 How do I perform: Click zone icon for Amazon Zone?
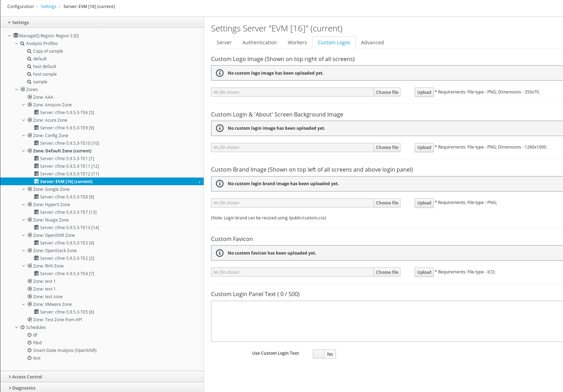[x=30, y=105]
